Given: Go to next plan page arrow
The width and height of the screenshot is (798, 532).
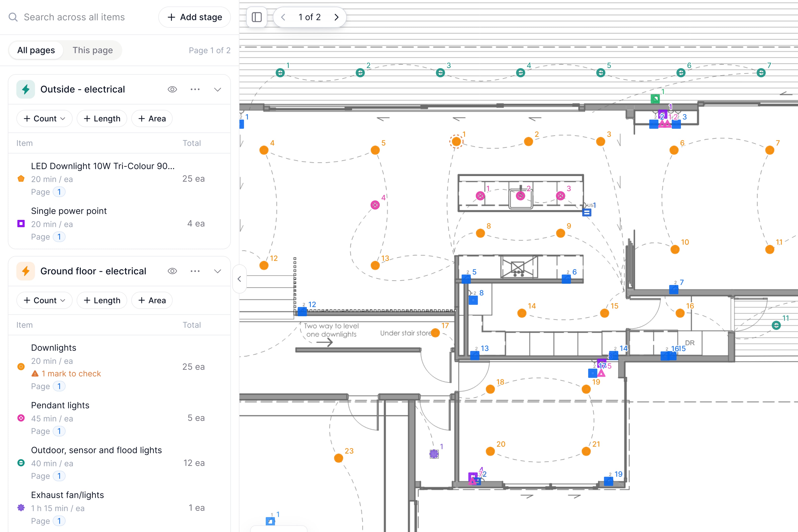Looking at the screenshot, I should [336, 17].
